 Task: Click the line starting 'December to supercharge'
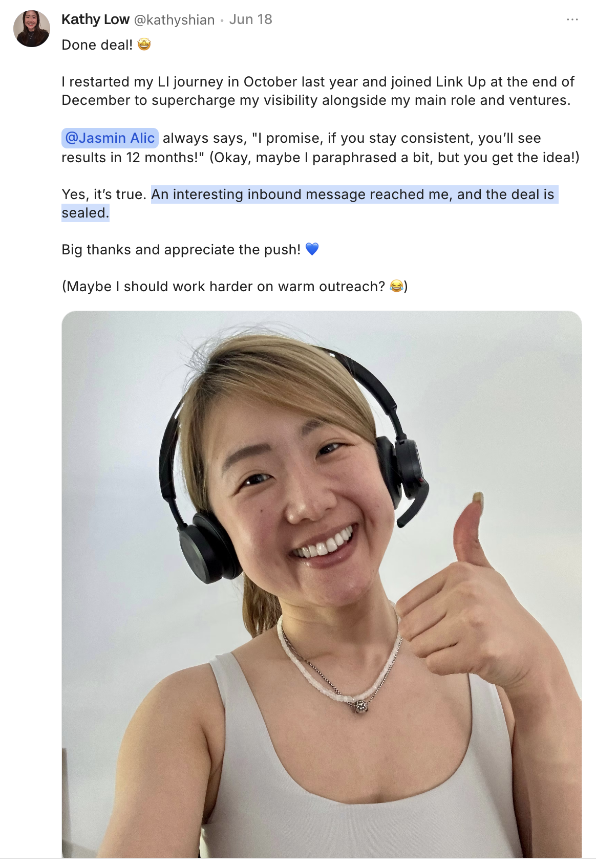pos(316,100)
